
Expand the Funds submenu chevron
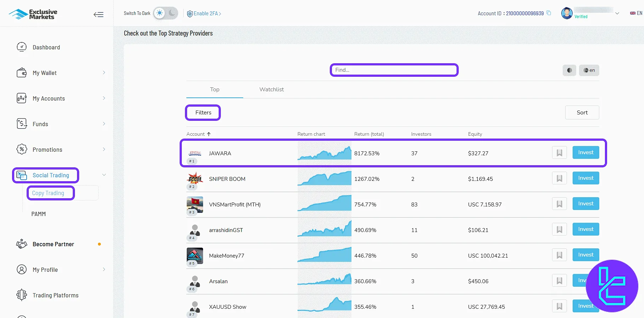[x=104, y=124]
